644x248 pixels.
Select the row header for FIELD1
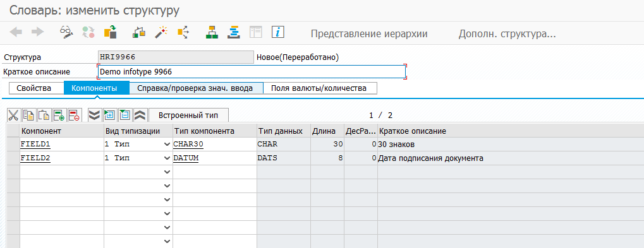[x=13, y=145]
